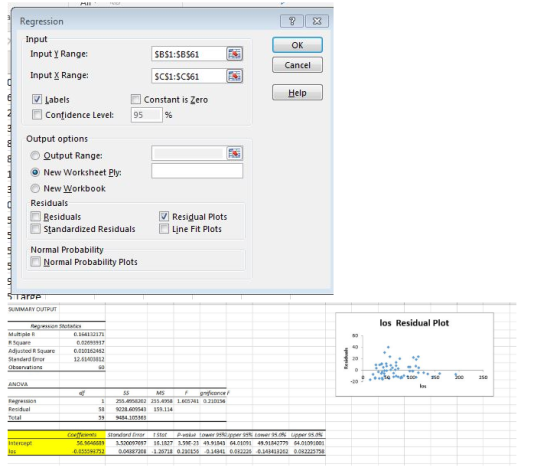This screenshot has width=560, height=474.
Task: Select the los Residual Plot chart
Action: click(414, 354)
